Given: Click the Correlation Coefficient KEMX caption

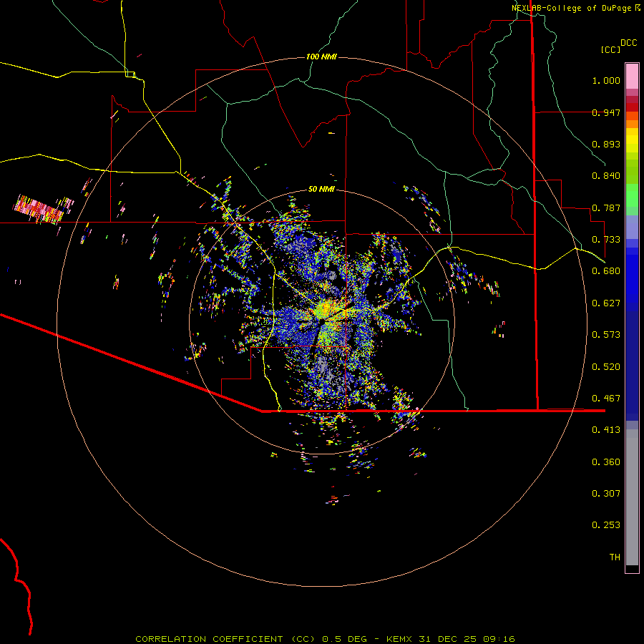Looking at the screenshot, I should [325, 639].
